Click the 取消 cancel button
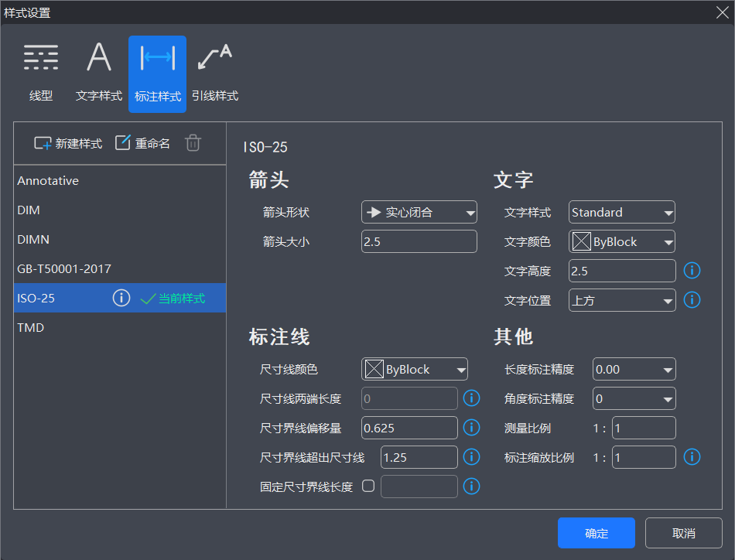 [x=683, y=533]
